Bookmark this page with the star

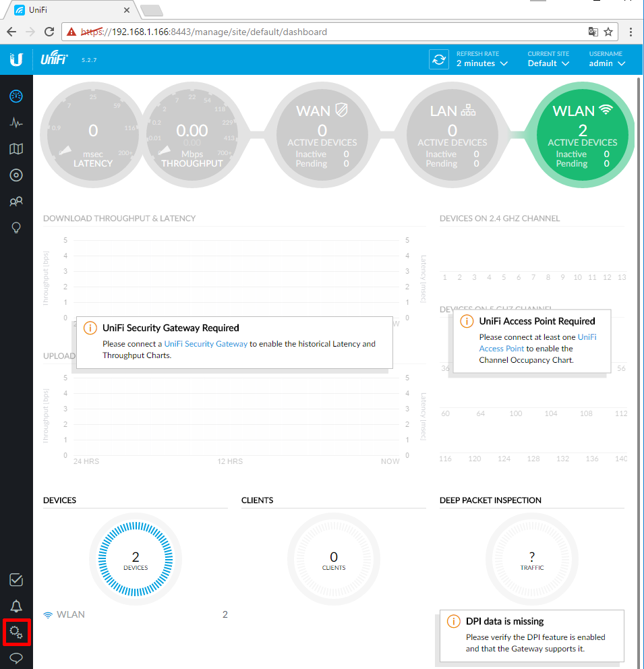coord(608,32)
